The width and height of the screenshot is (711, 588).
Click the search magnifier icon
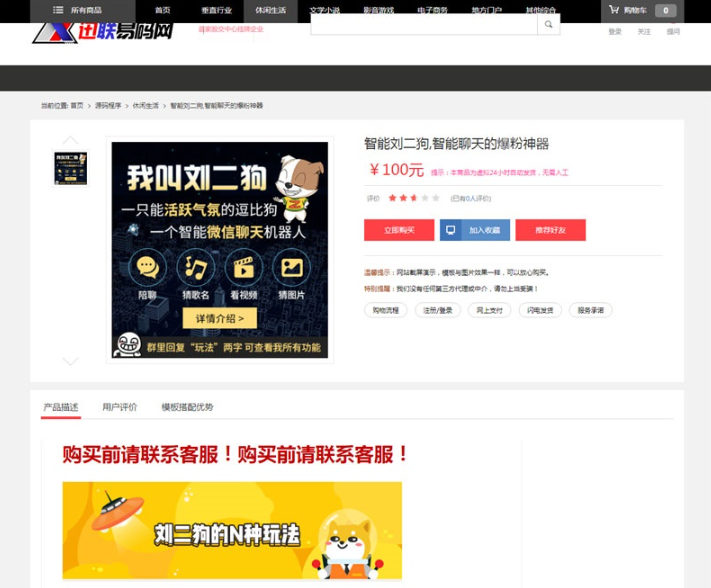click(549, 24)
